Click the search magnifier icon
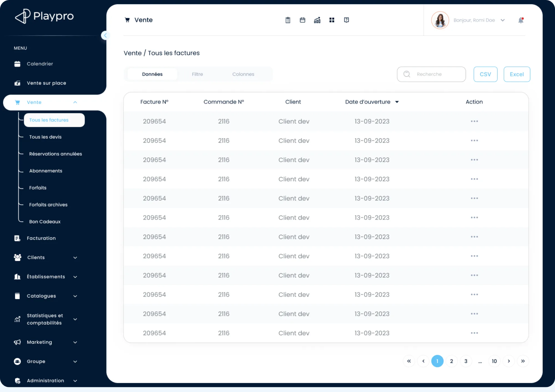Screen dimensions: 555x392 [x=407, y=74]
